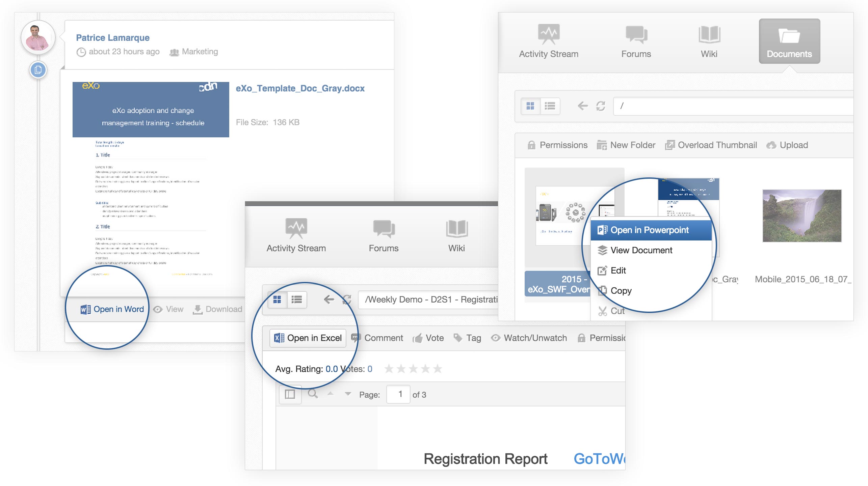Create a New Folder
The height and width of the screenshot is (486, 868).
point(626,145)
